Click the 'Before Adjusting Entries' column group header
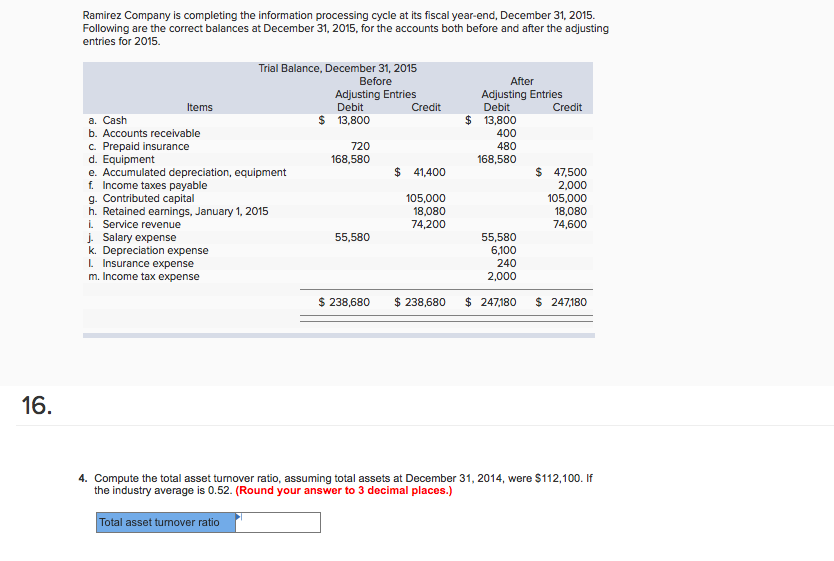The width and height of the screenshot is (834, 561). (x=376, y=88)
